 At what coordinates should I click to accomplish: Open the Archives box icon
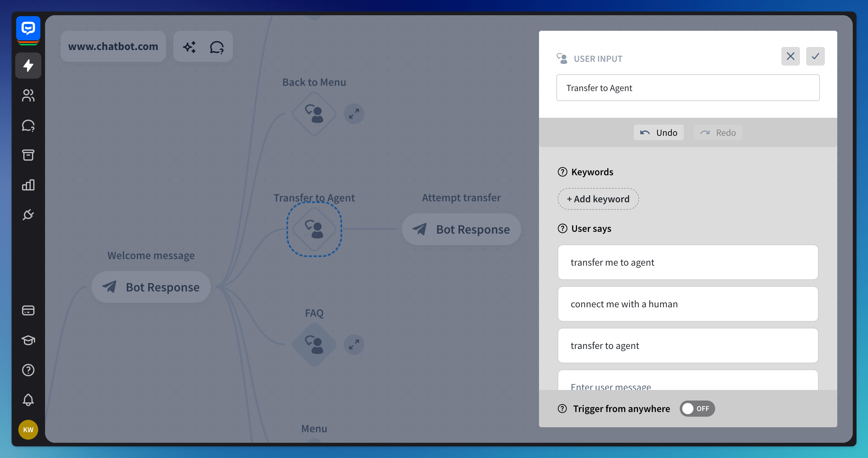point(28,155)
